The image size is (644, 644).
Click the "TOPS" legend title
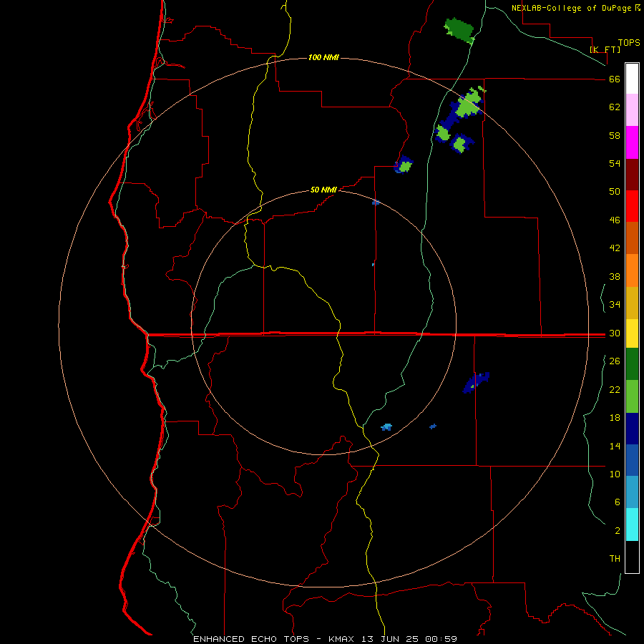tap(629, 43)
